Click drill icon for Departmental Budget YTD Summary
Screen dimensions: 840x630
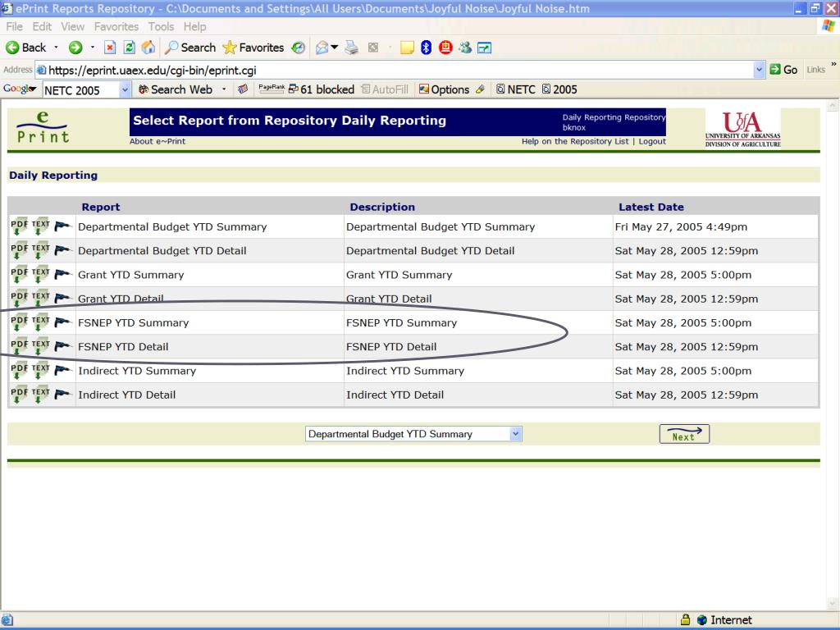point(62,226)
